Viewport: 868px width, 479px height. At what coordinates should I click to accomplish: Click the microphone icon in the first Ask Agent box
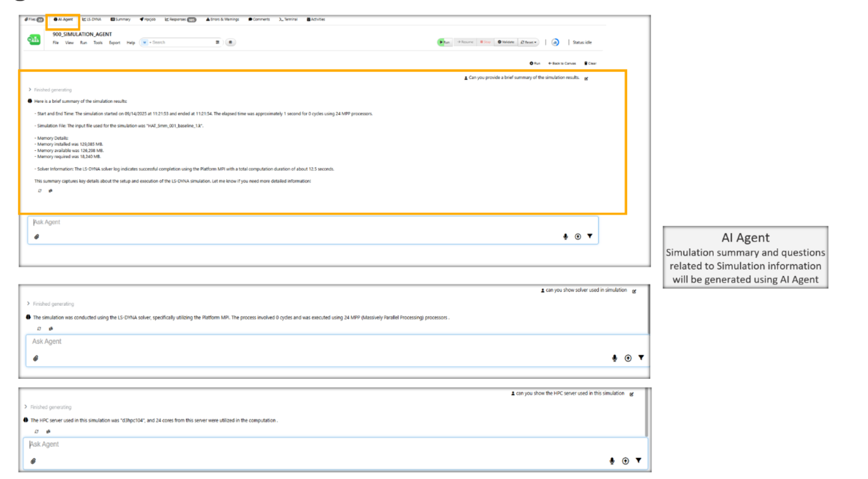click(565, 236)
